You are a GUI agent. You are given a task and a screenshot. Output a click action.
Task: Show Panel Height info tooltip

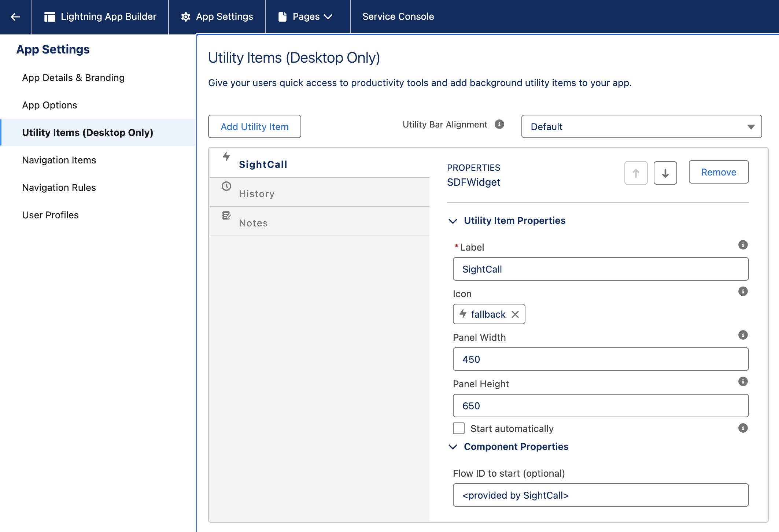coord(743,381)
